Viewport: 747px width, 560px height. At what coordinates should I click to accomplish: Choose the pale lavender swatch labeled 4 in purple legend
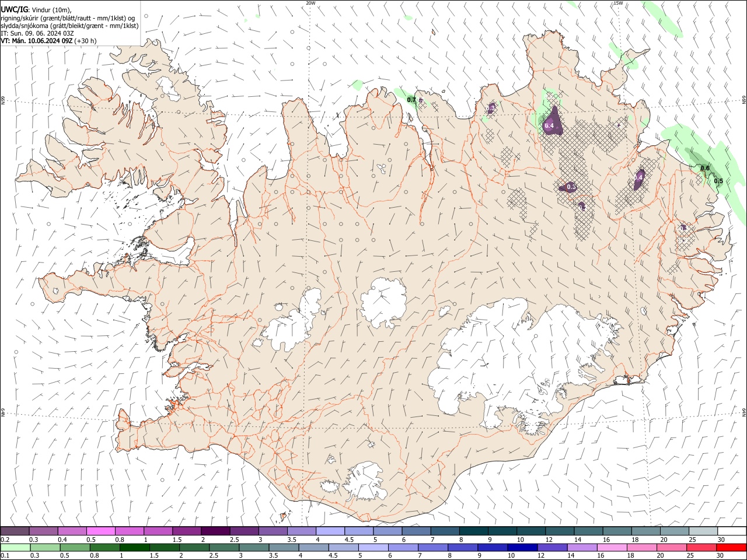(x=329, y=531)
